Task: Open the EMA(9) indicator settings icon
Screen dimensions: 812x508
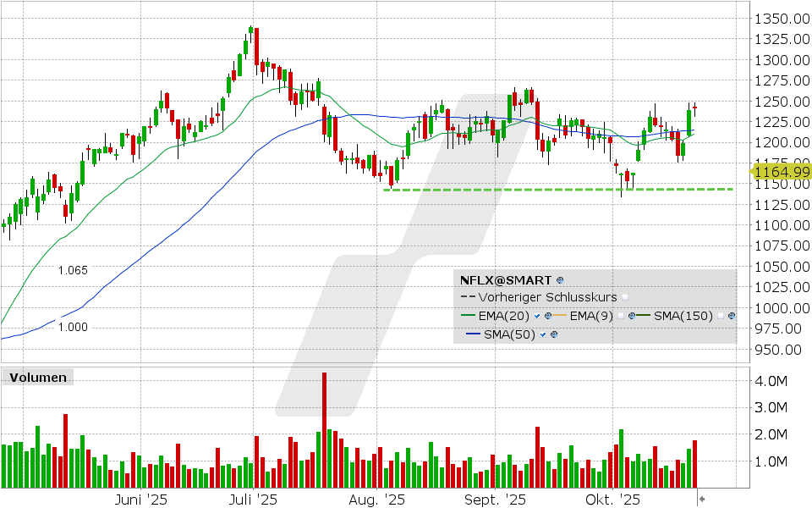Action: click(x=633, y=317)
